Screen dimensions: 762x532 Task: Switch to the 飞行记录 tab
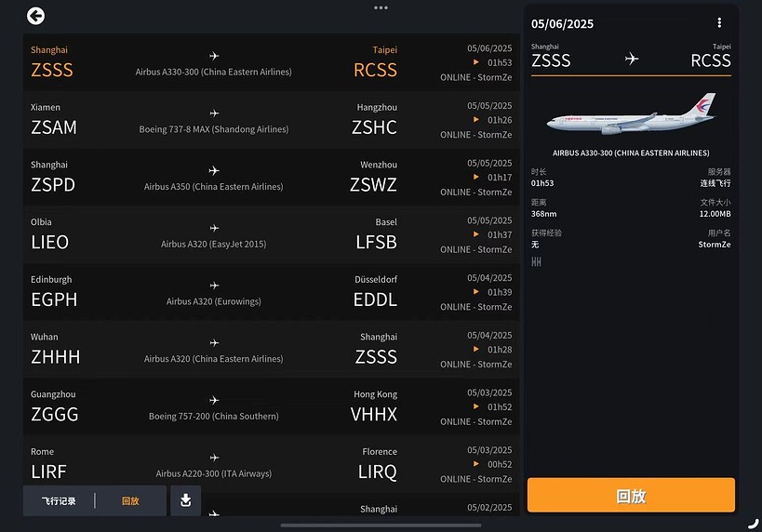tap(59, 501)
